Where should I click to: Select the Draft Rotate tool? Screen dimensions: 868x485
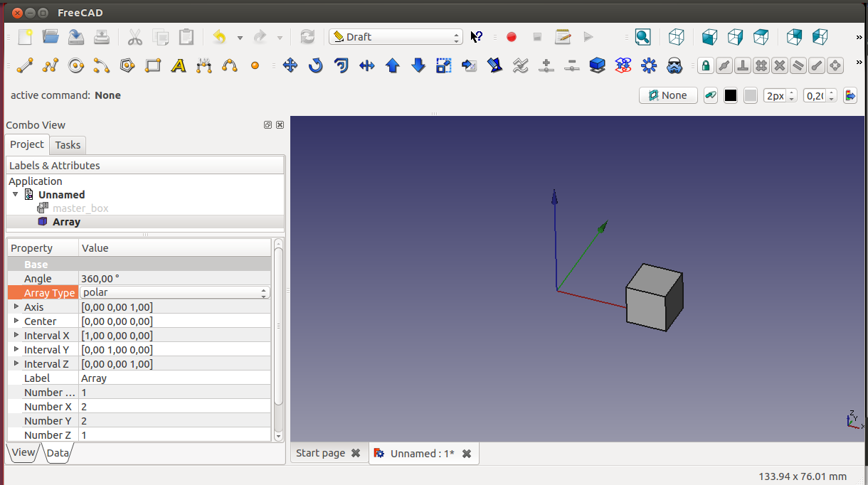(315, 66)
